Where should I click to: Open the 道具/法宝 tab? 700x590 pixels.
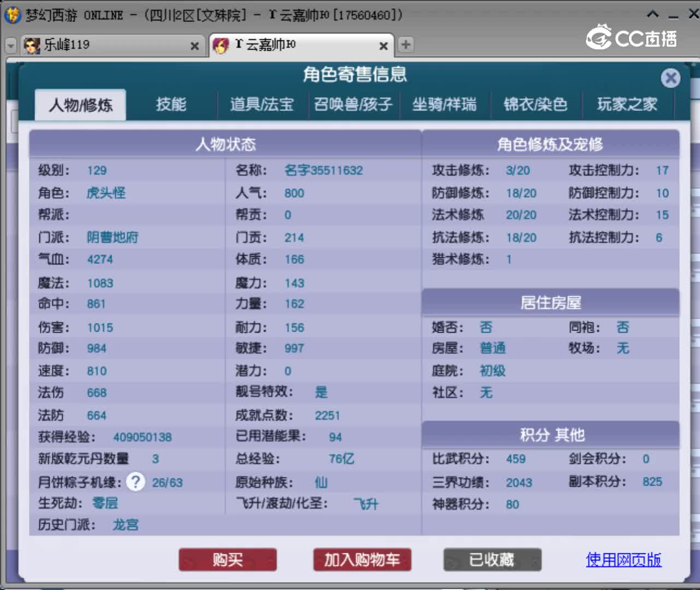click(x=262, y=105)
